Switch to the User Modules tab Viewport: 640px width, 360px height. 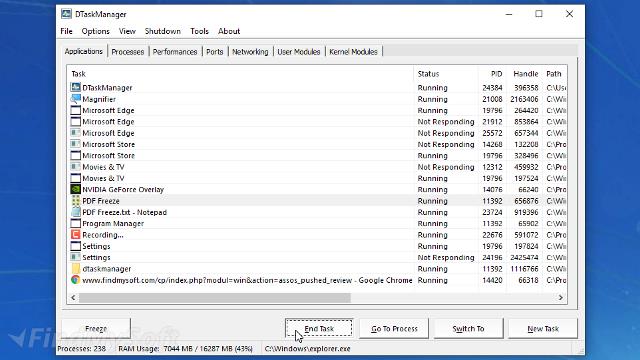click(x=299, y=52)
